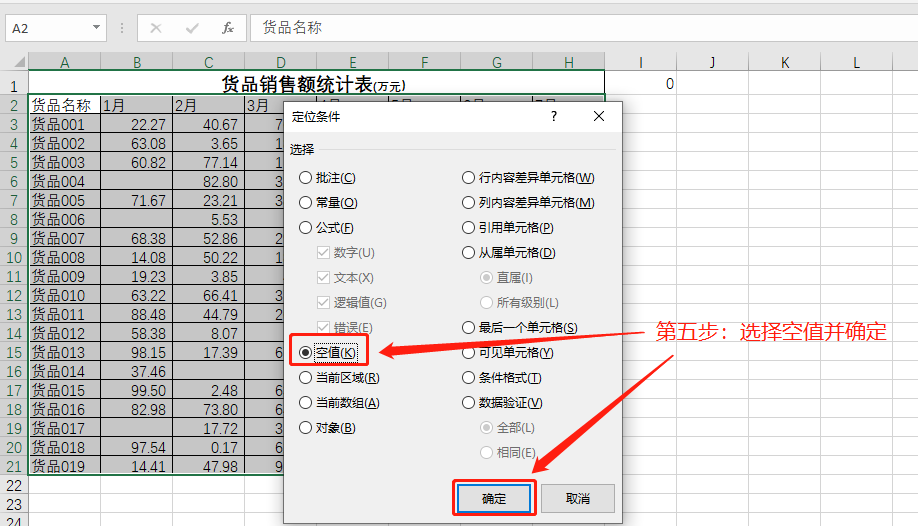Toggle the 文本(X) checkbox
This screenshot has width=918, height=526.
[x=345, y=278]
